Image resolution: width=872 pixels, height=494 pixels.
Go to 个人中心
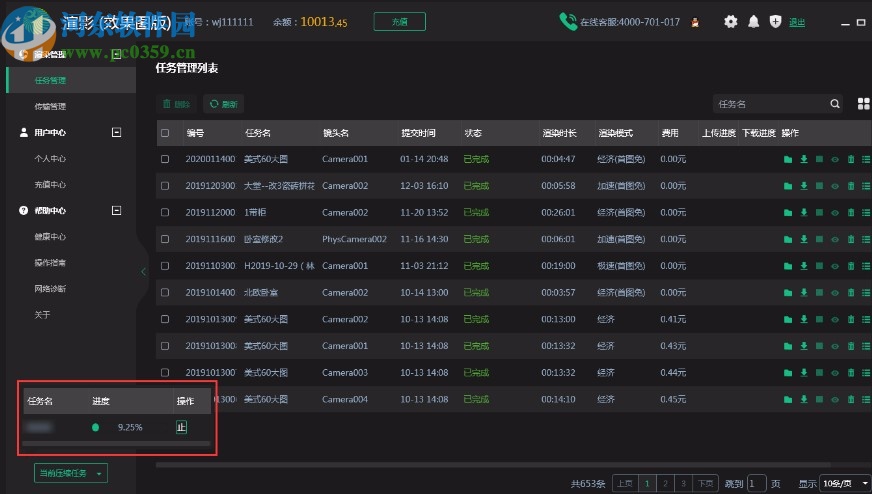(50, 159)
